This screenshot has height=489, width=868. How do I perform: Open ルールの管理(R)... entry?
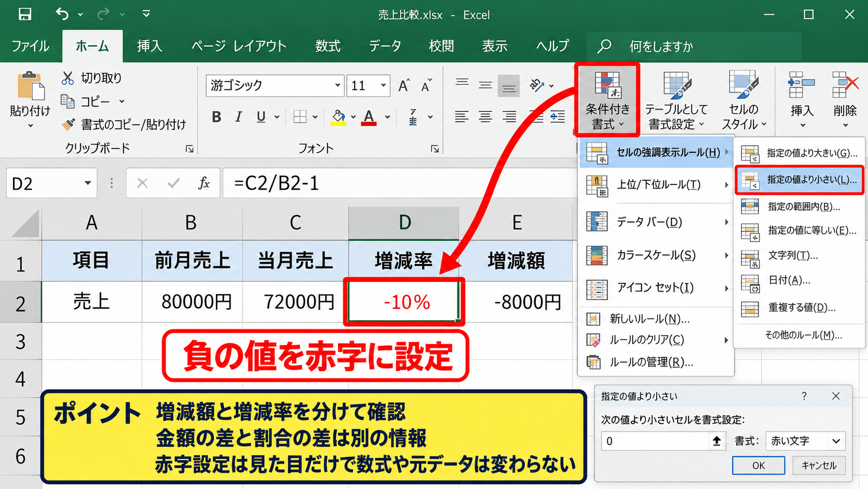pyautogui.click(x=657, y=362)
